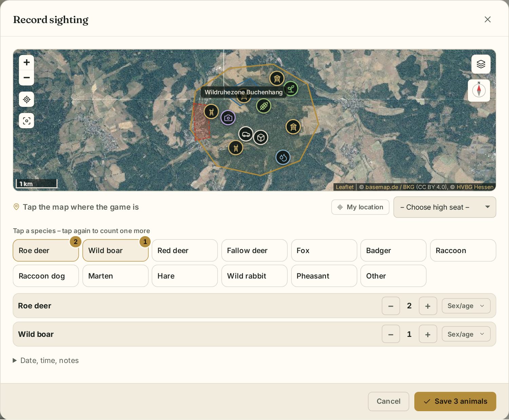
Task: Zoom in the map with plus button
Action: [26, 62]
